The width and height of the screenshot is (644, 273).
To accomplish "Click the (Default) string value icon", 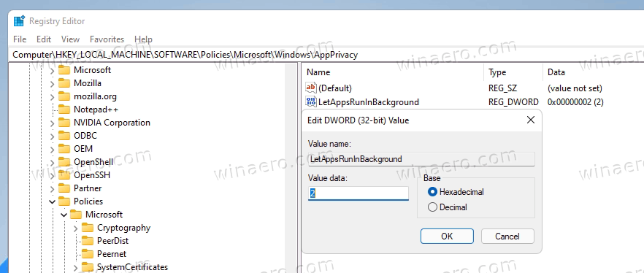I will 311,88.
